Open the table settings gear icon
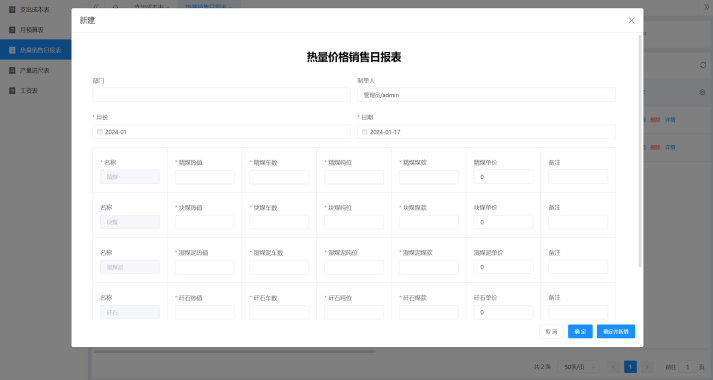 [x=702, y=92]
